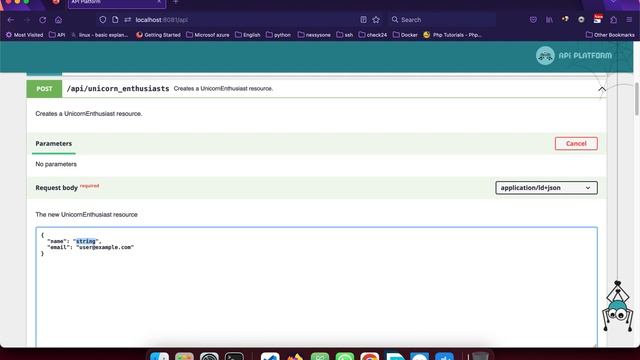Open site permissions icon beside the address
The image size is (640, 360).
(x=128, y=20)
